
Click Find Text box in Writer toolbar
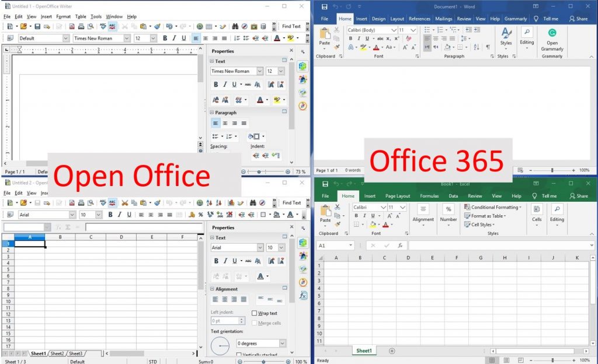coord(291,26)
